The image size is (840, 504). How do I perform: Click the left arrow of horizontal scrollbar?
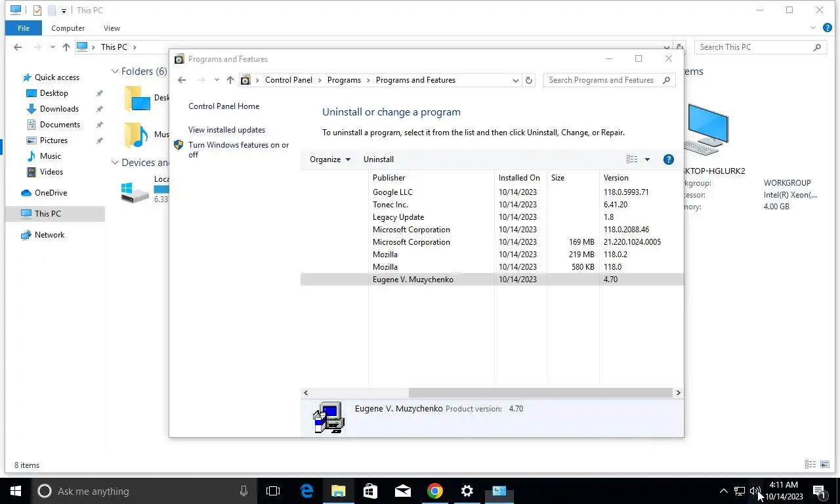tap(306, 392)
